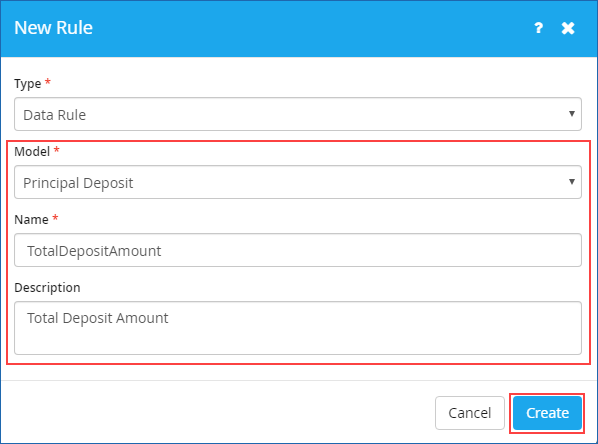This screenshot has height=444, width=598.
Task: Click the Cancel button
Action: (470, 413)
